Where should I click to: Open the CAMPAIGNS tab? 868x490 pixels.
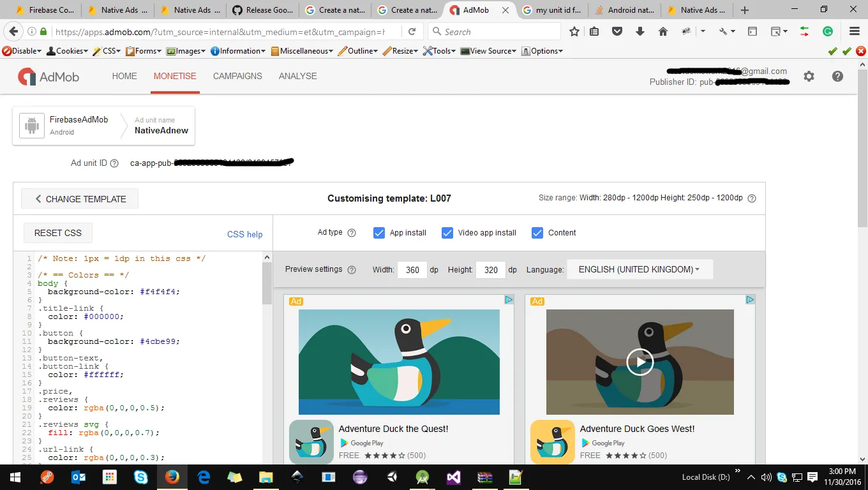tap(237, 76)
